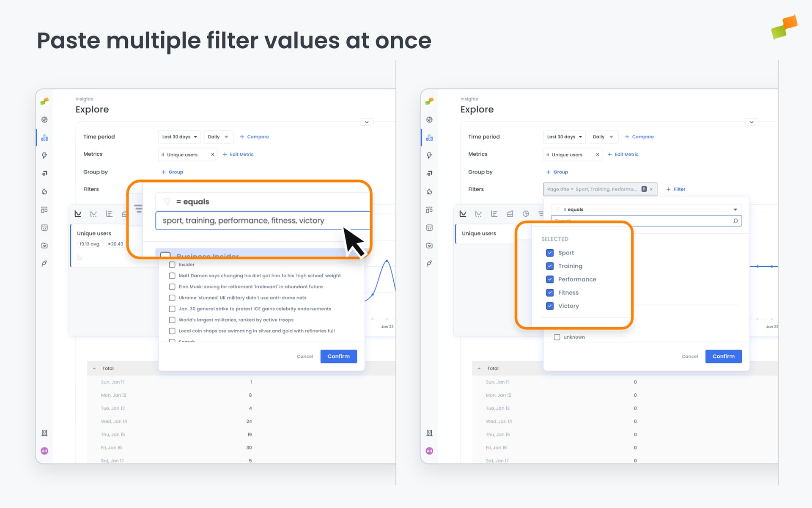Expand the equals operator dropdown in filter panel

click(735, 209)
